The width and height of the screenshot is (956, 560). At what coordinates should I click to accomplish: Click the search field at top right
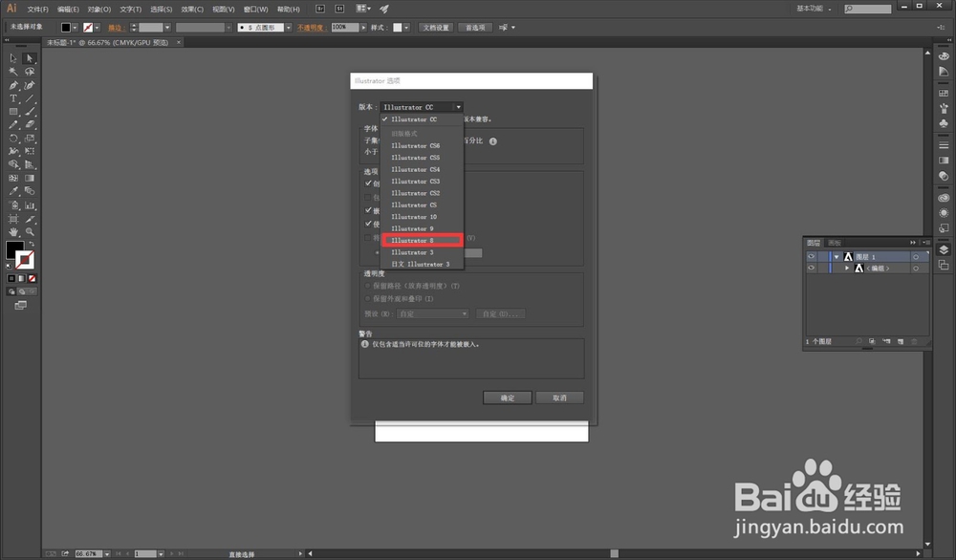pos(868,9)
